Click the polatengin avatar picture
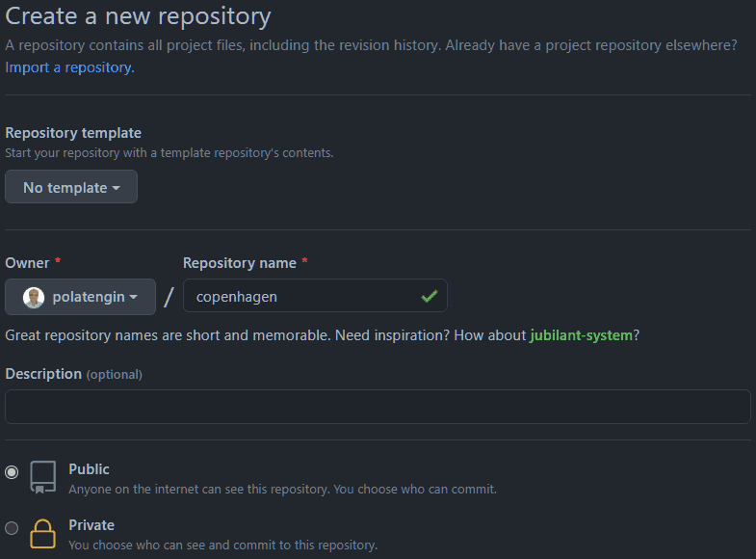This screenshot has width=756, height=559. 34,297
